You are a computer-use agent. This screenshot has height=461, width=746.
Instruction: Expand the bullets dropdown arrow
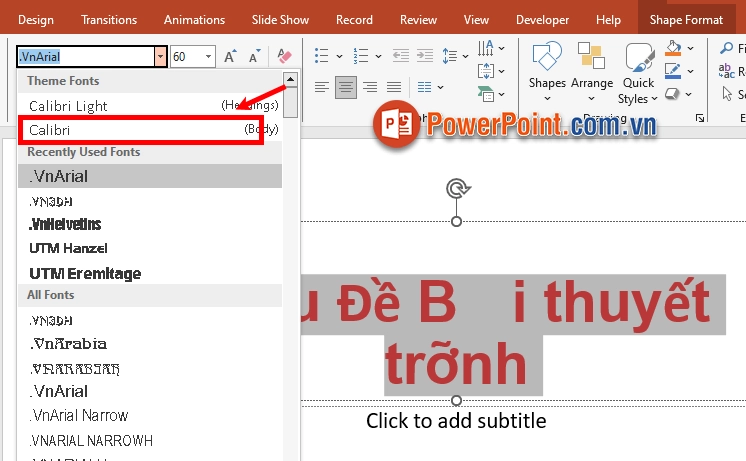339,56
